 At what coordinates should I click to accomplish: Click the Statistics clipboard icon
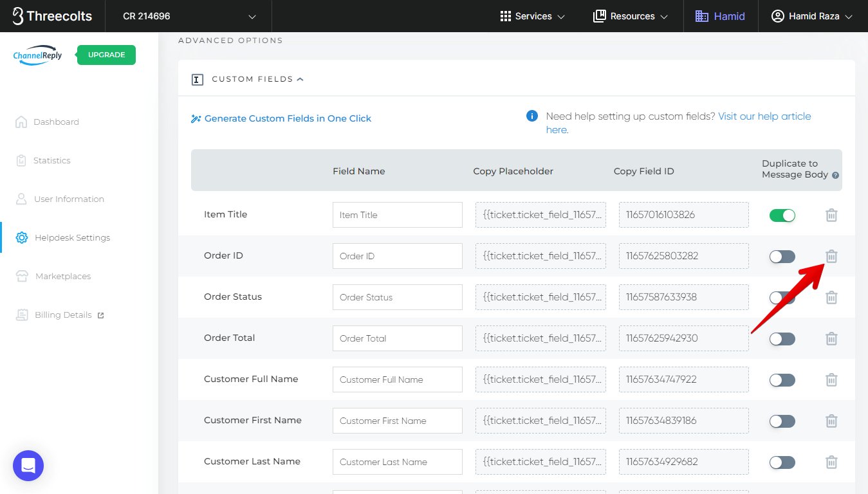(x=21, y=160)
